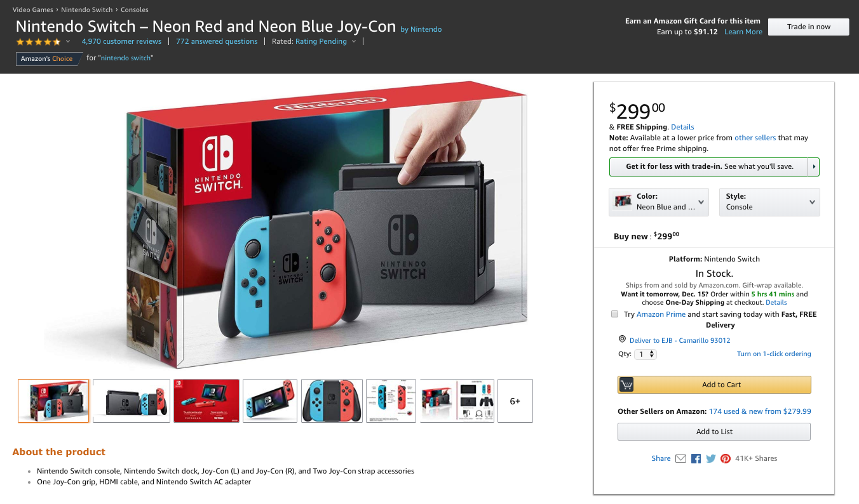Go to the Consoles breadcrumb category
This screenshot has width=859, height=504.
coord(134,10)
